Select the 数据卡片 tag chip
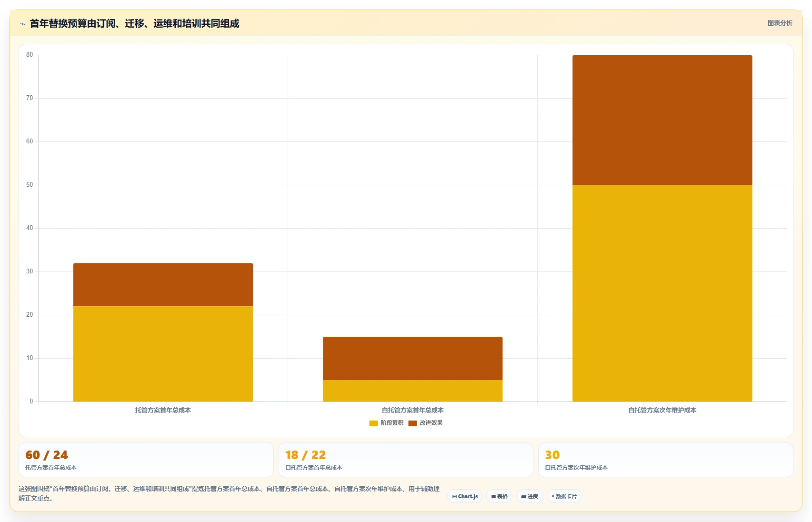This screenshot has width=812, height=522. [564, 496]
